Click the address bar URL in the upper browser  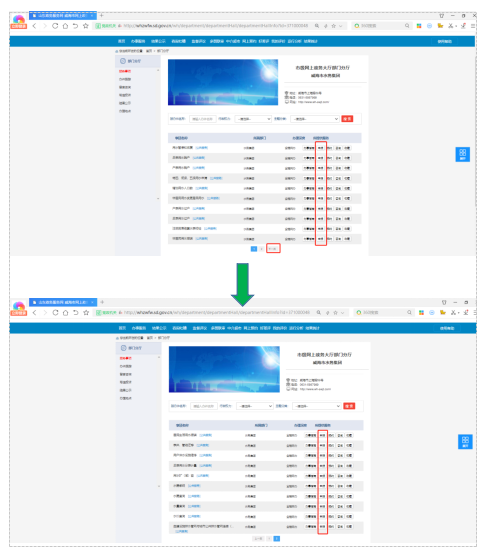pyautogui.click(x=216, y=26)
